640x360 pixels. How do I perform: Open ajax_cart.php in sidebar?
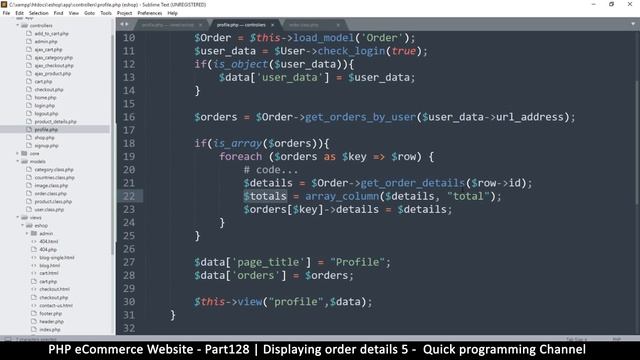[x=48, y=49]
